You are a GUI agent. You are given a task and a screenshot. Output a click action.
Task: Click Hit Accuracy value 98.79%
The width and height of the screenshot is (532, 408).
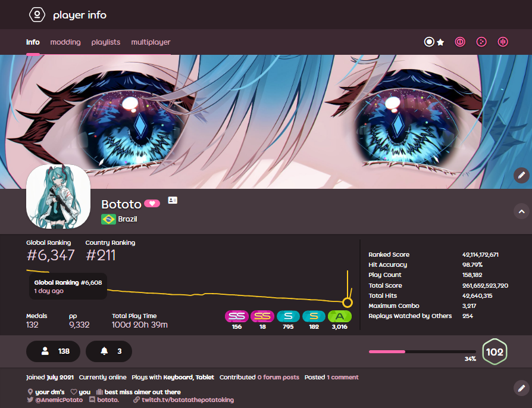coord(472,264)
